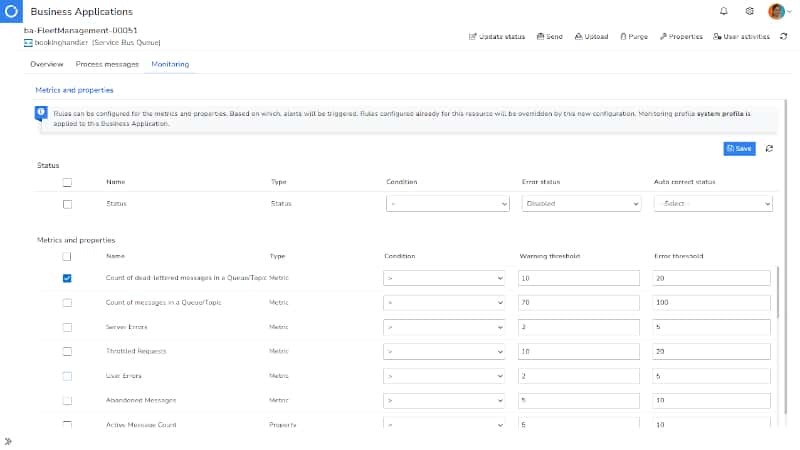800x450 pixels.
Task: Click the Purge toolbar action
Action: (x=634, y=36)
